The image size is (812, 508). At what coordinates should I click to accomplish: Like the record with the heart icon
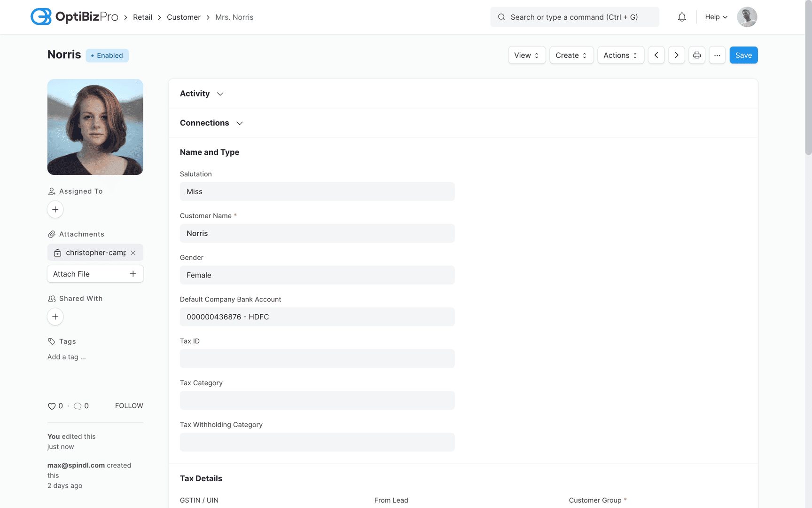(52, 406)
